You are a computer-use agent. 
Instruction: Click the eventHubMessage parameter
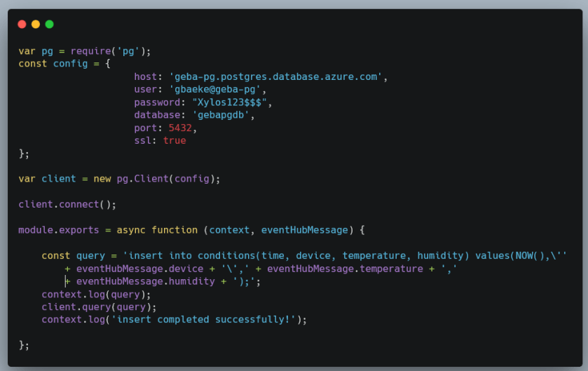(x=304, y=230)
